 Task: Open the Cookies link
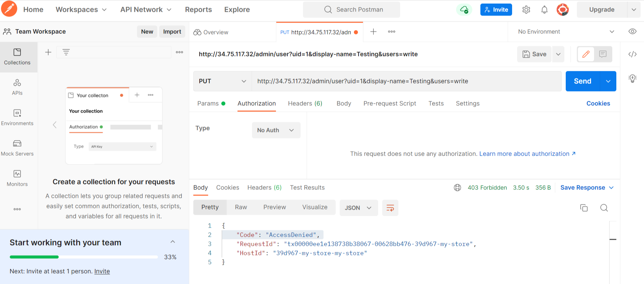598,103
